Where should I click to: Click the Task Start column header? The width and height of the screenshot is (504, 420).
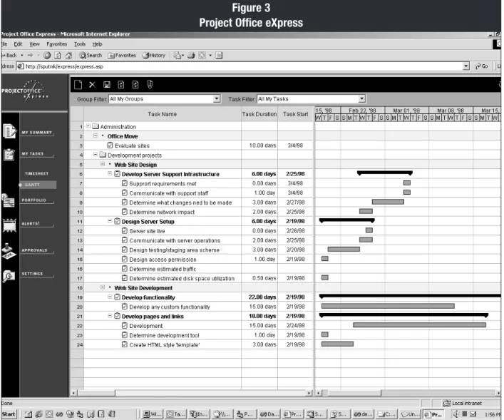295,114
